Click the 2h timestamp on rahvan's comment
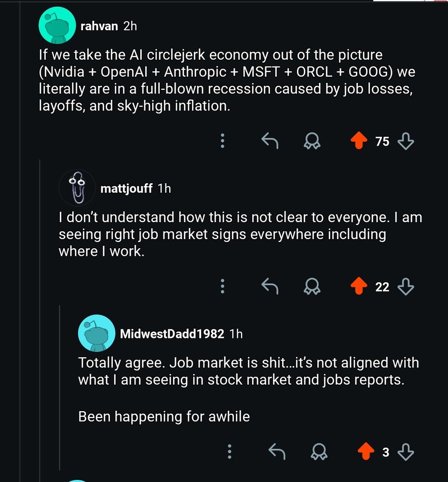Screen dimensions: 448x482 129,26
